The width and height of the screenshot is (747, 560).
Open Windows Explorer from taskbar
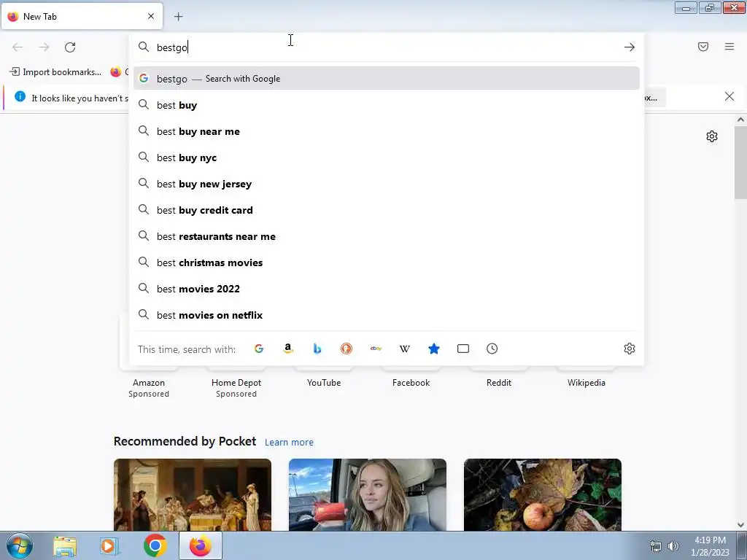(x=65, y=545)
